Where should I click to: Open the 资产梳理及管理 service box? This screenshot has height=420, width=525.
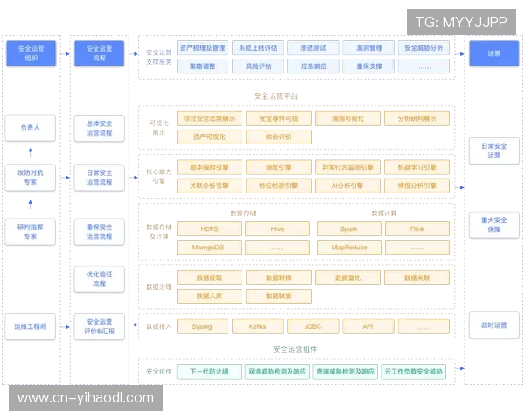click(x=202, y=49)
